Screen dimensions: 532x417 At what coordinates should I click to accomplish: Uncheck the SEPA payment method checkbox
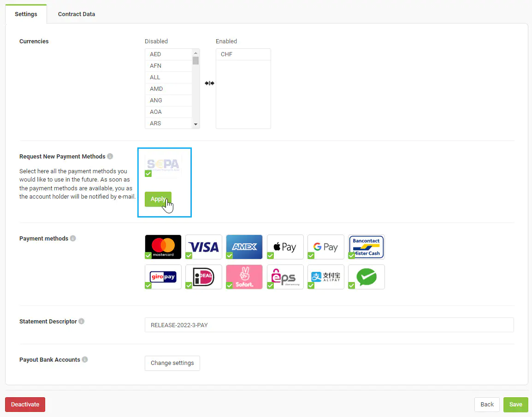click(x=148, y=174)
